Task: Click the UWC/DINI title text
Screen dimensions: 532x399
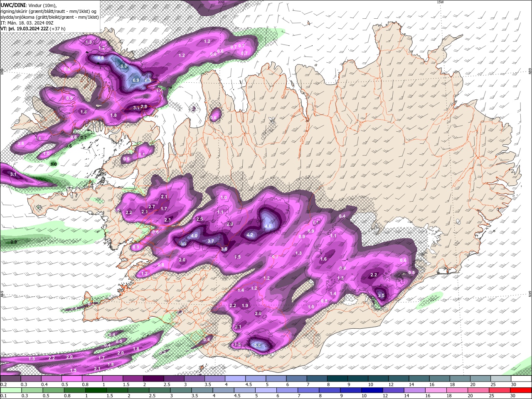Action: pyautogui.click(x=12, y=5)
